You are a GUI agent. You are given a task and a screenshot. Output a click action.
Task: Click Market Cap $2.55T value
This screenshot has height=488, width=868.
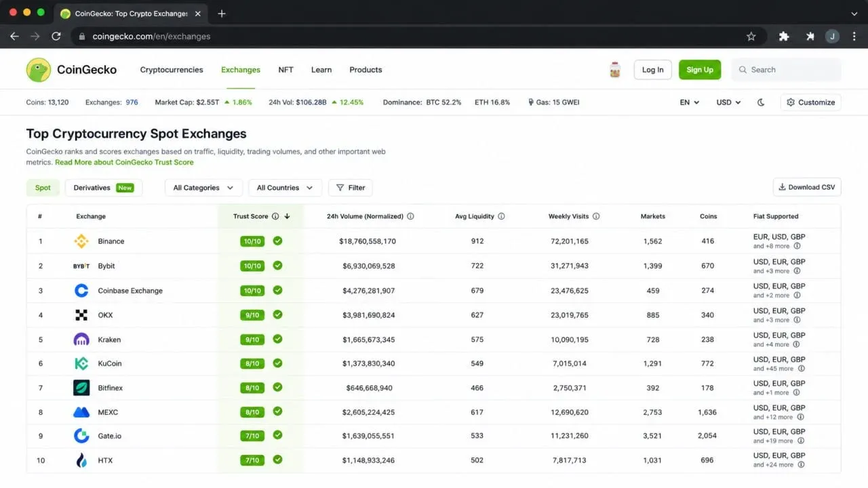[208, 102]
